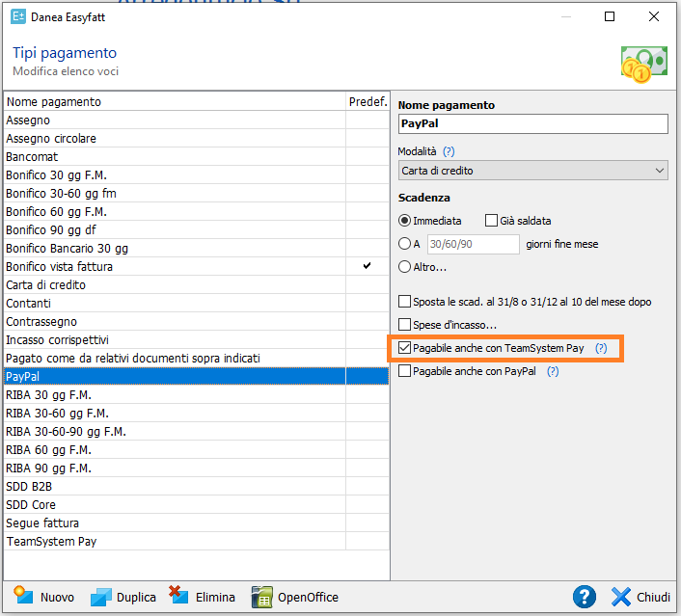Open the TeamSystem Pay help (?) link
The image size is (681, 616).
(601, 348)
